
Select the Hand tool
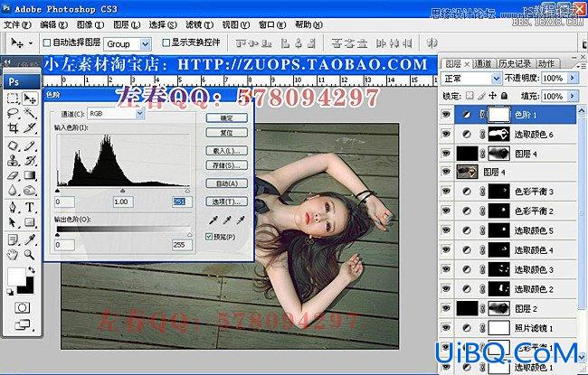point(14,255)
